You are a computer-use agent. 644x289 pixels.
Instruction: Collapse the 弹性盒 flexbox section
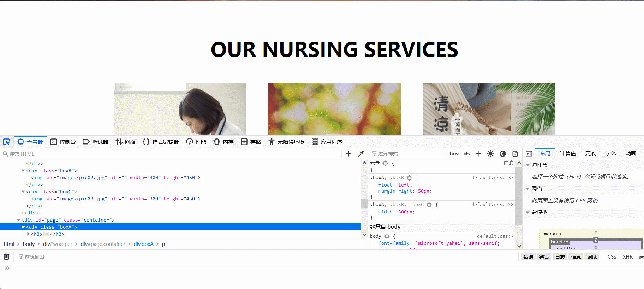click(x=528, y=165)
